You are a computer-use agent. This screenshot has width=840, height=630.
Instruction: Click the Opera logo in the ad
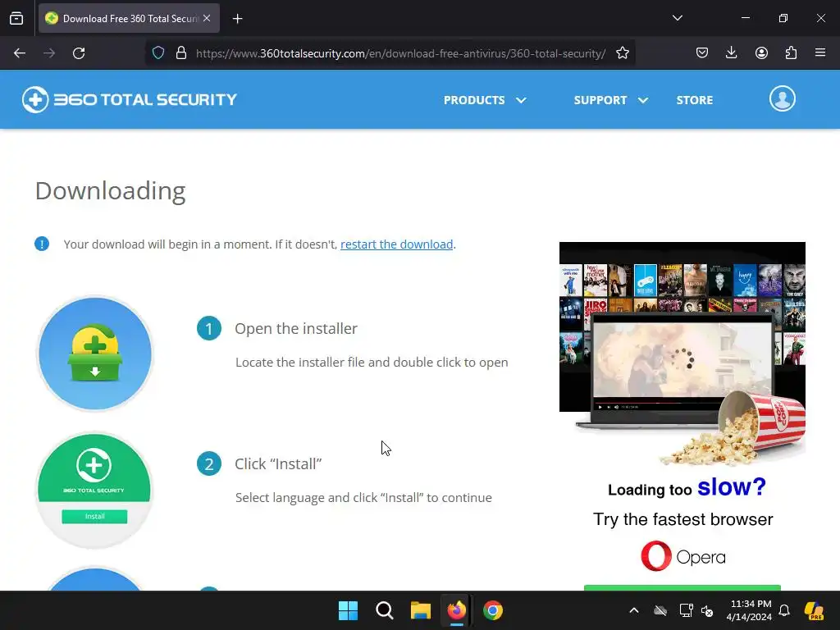point(683,556)
